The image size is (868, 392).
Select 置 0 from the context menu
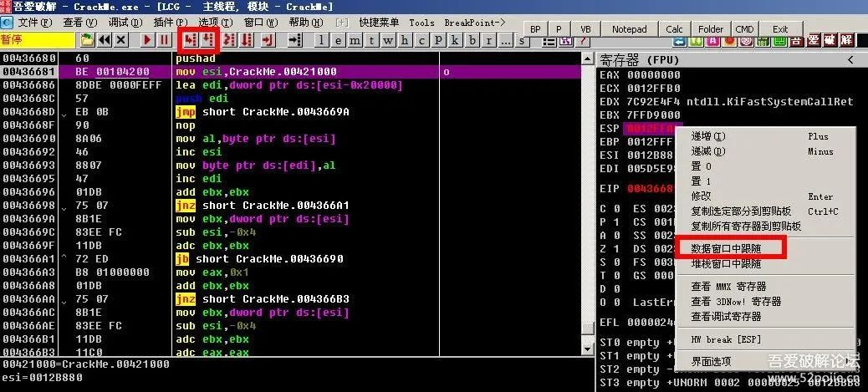point(766,166)
